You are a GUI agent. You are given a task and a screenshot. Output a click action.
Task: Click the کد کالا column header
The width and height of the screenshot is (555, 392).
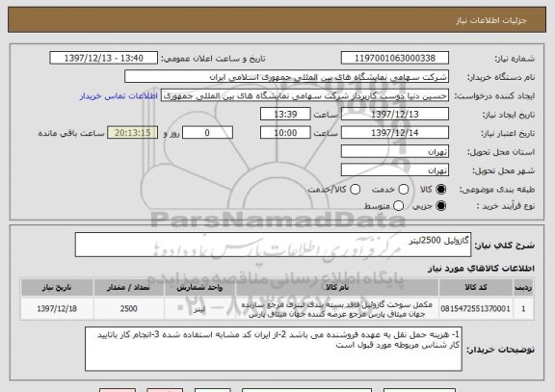pyautogui.click(x=476, y=287)
